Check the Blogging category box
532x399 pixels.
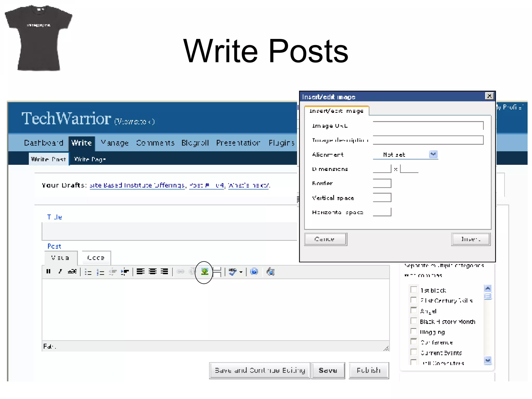click(414, 331)
